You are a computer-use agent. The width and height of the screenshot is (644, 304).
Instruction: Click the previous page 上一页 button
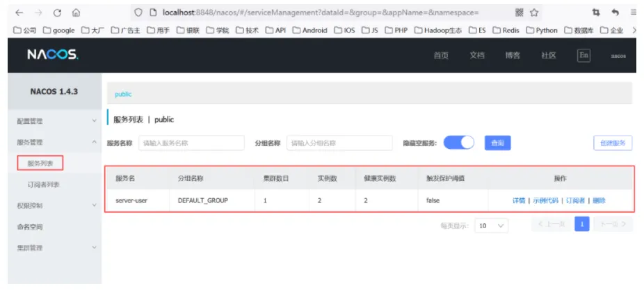(x=552, y=224)
